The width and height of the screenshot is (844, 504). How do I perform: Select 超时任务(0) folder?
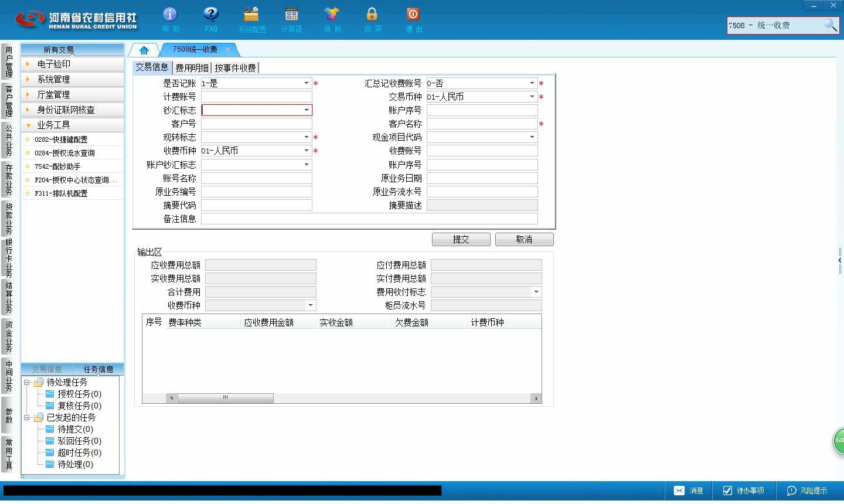[x=74, y=452]
